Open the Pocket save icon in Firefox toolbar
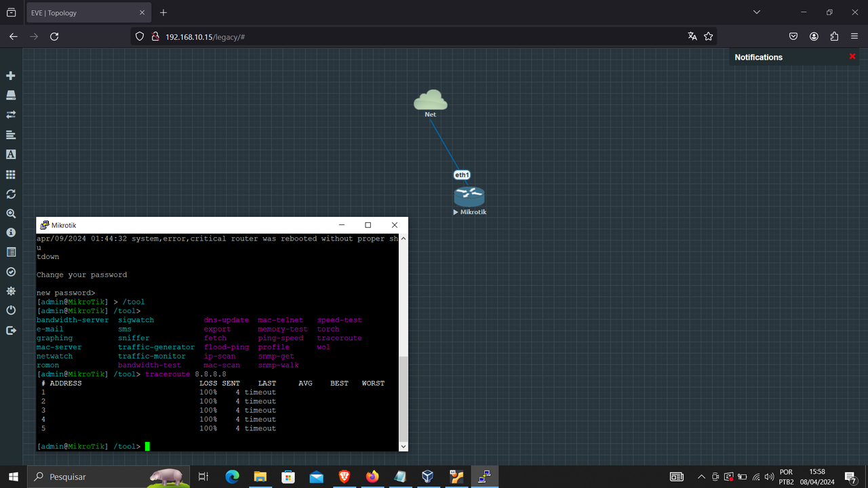 [793, 37]
